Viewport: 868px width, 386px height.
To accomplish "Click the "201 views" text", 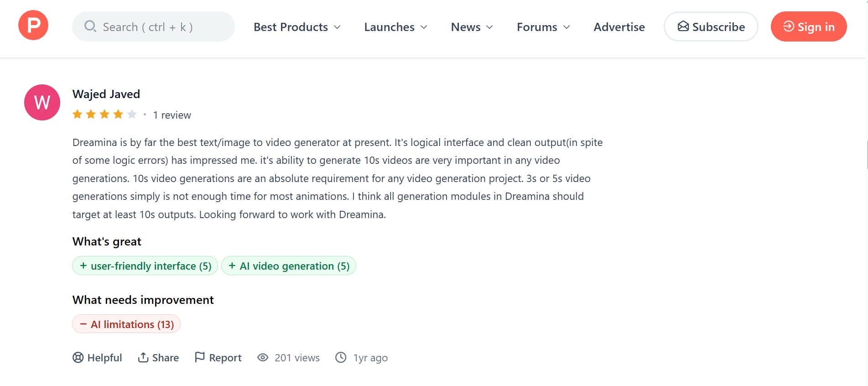I will pos(297,358).
